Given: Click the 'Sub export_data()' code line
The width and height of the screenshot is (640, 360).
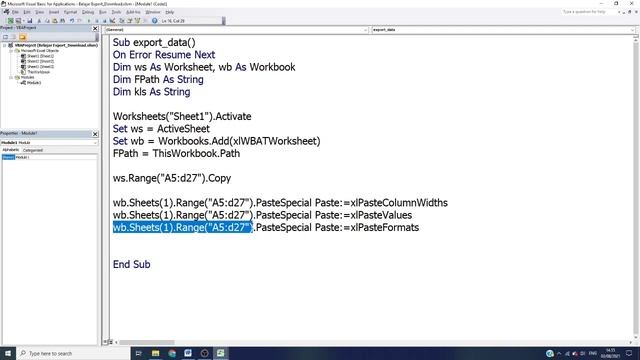Looking at the screenshot, I should [x=154, y=42].
